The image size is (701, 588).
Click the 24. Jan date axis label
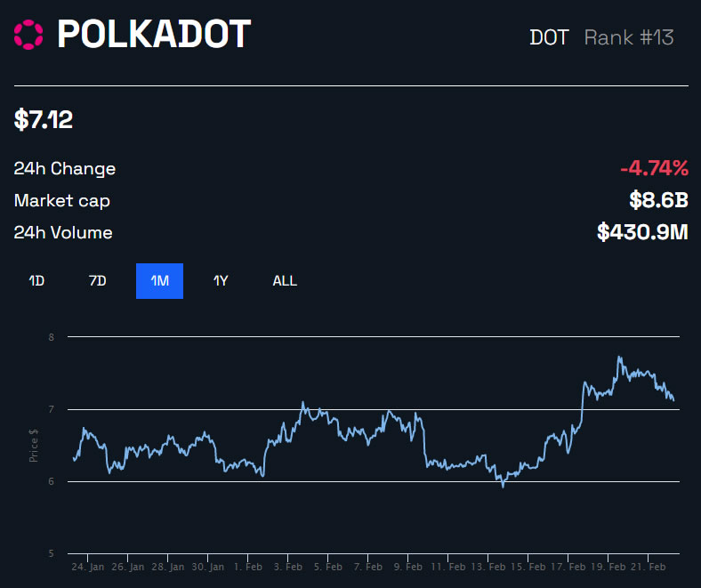click(87, 567)
